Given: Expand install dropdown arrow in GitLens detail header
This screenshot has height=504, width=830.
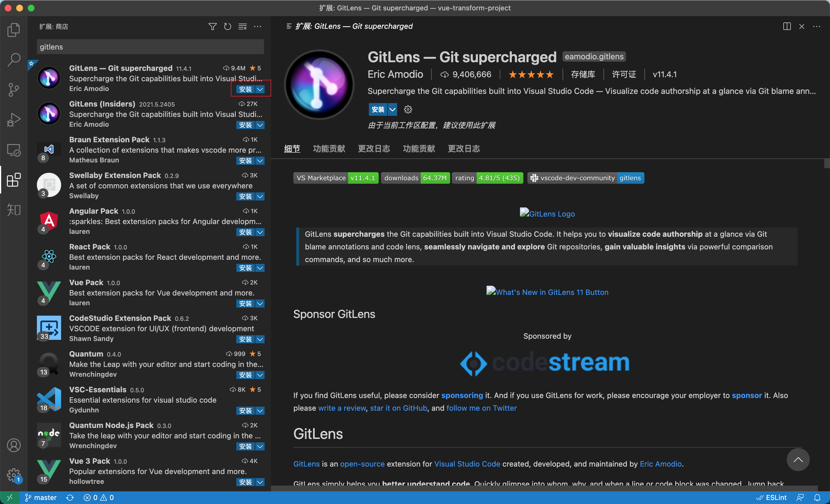Looking at the screenshot, I should point(393,109).
